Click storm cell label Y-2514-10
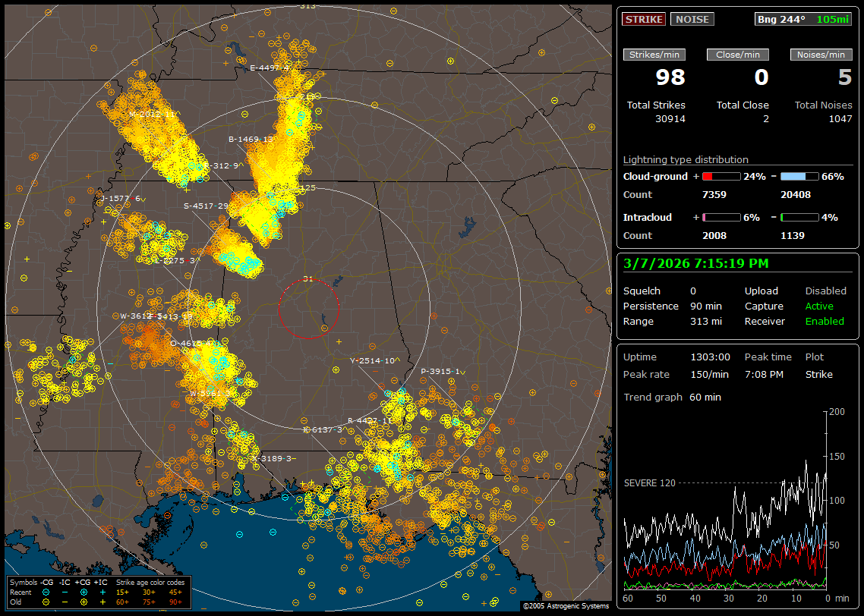Image resolution: width=864 pixels, height=616 pixels. pyautogui.click(x=372, y=361)
